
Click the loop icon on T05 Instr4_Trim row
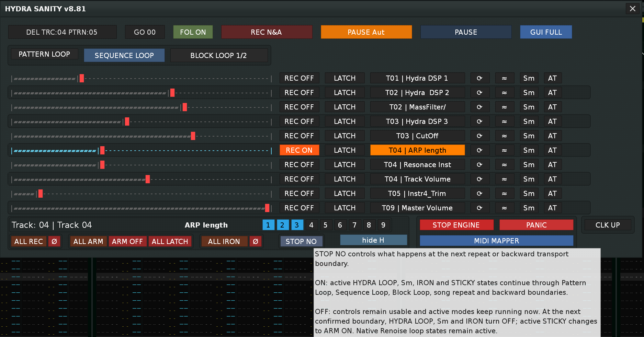tap(480, 194)
